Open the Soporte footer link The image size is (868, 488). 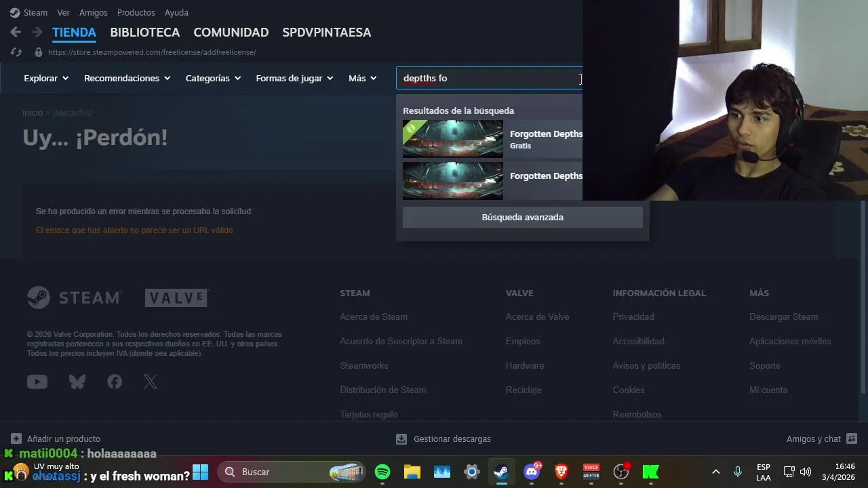[x=765, y=365]
